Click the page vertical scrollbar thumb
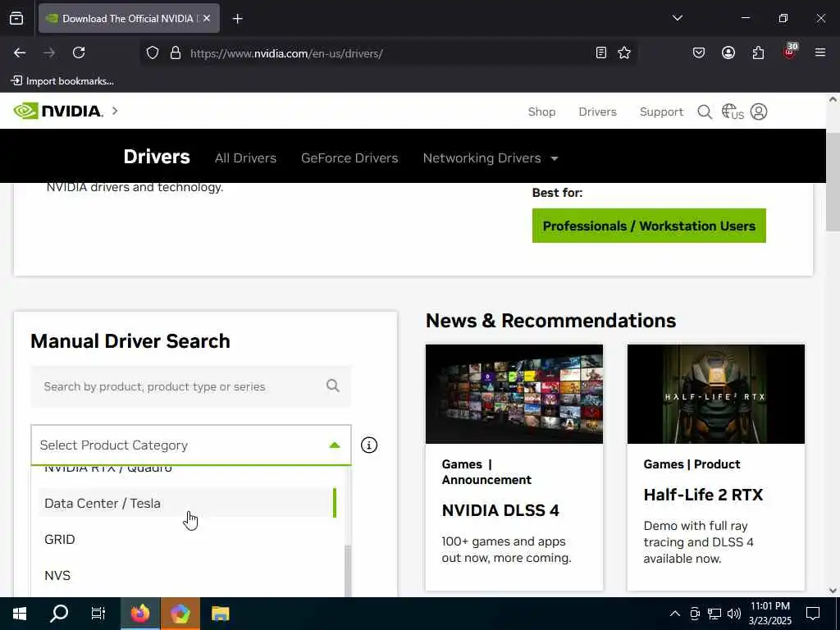 tap(833, 182)
